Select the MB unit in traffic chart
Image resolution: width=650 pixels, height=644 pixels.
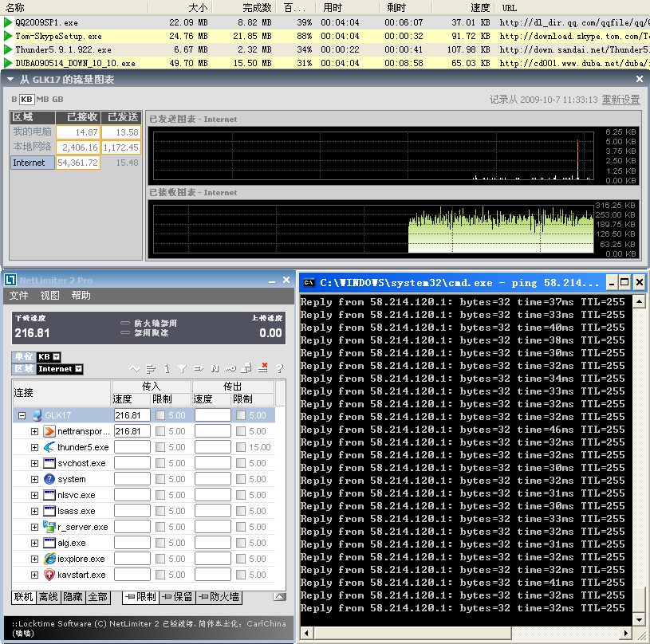(x=43, y=100)
